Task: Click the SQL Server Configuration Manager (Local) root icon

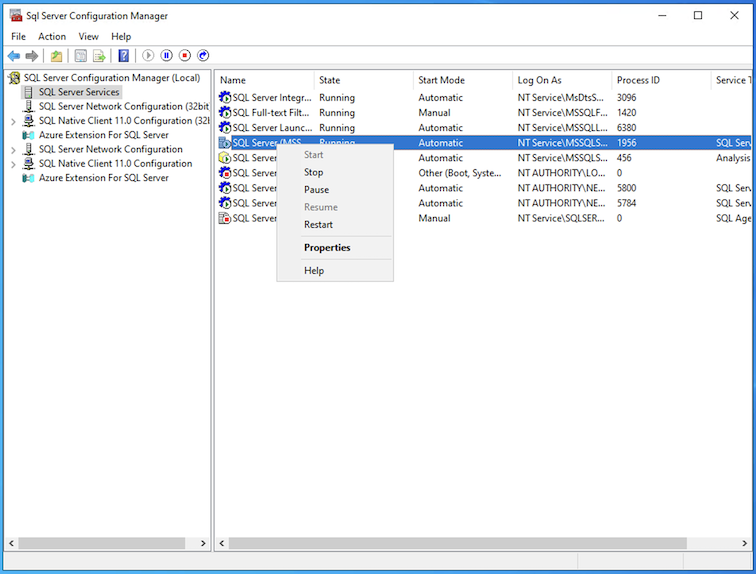Action: (15, 78)
